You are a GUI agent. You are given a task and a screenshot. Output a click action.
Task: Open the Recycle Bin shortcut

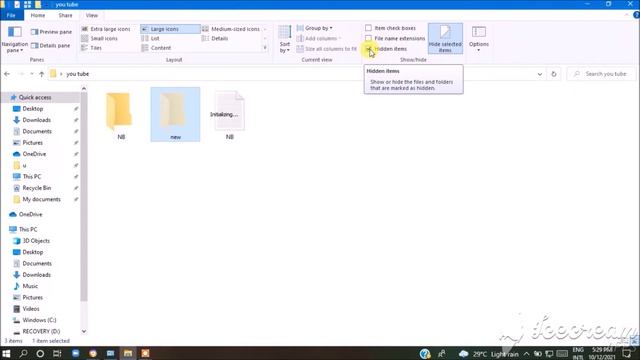pyautogui.click(x=37, y=188)
